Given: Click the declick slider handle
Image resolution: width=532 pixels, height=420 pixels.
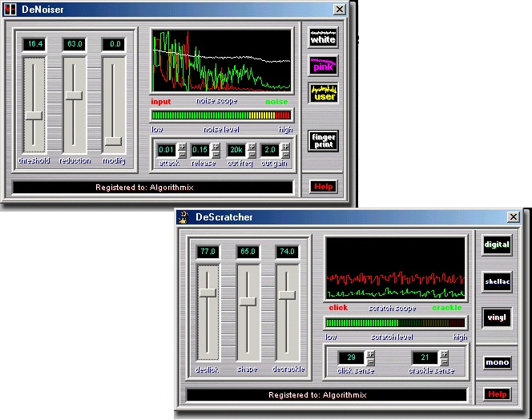Looking at the screenshot, I should 208,293.
